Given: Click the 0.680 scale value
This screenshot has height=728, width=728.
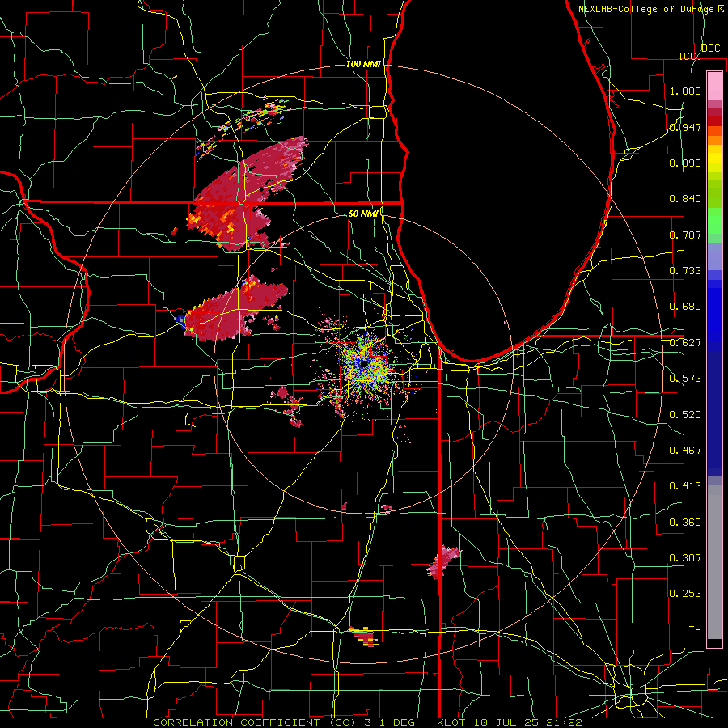Looking at the screenshot, I should coord(685,307).
